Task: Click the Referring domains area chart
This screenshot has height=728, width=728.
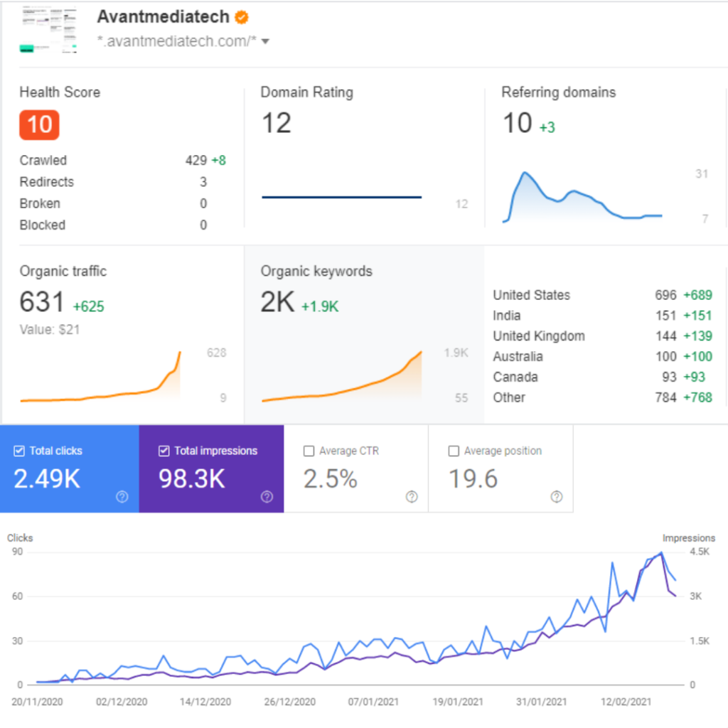Action: (x=582, y=197)
